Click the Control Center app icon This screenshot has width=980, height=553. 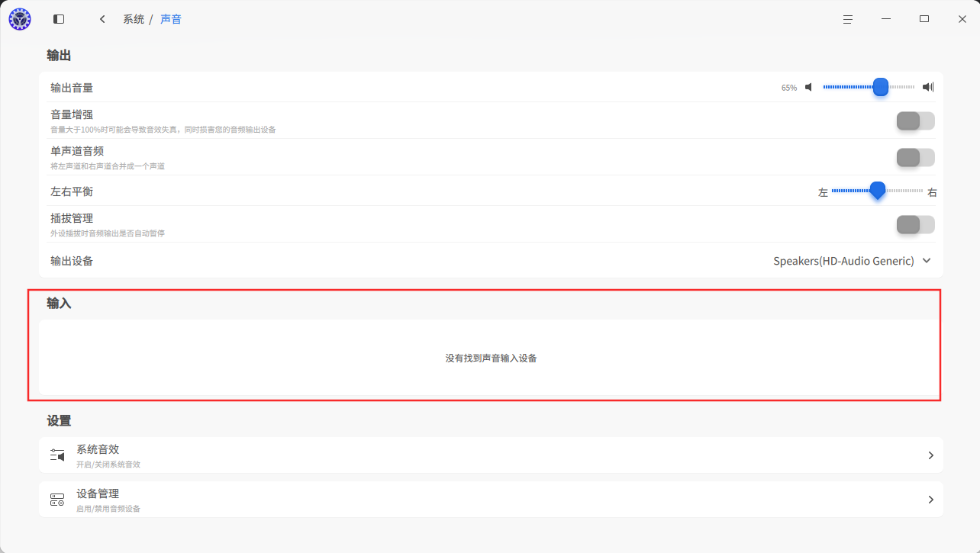[x=20, y=19]
